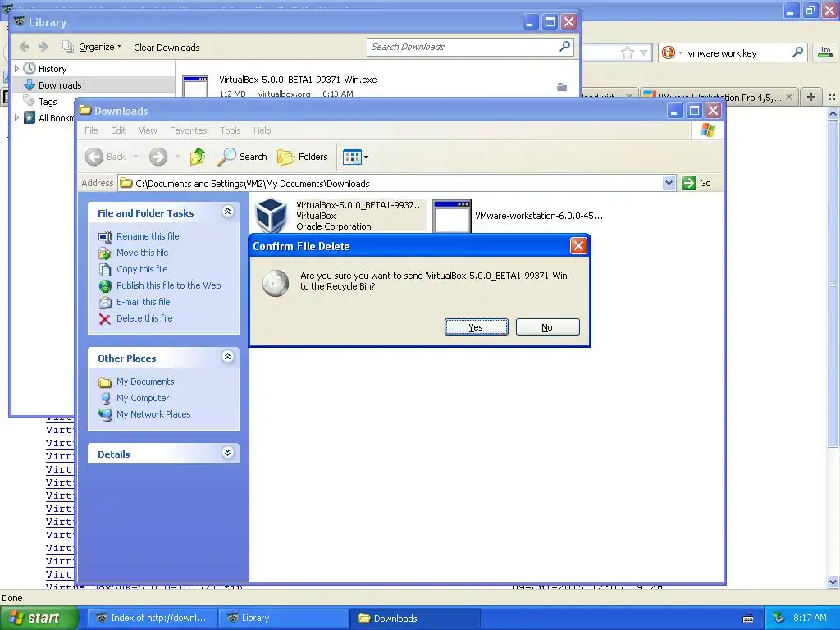The image size is (840, 630).
Task: Open the Favorites menu in Downloads window
Action: click(x=188, y=130)
